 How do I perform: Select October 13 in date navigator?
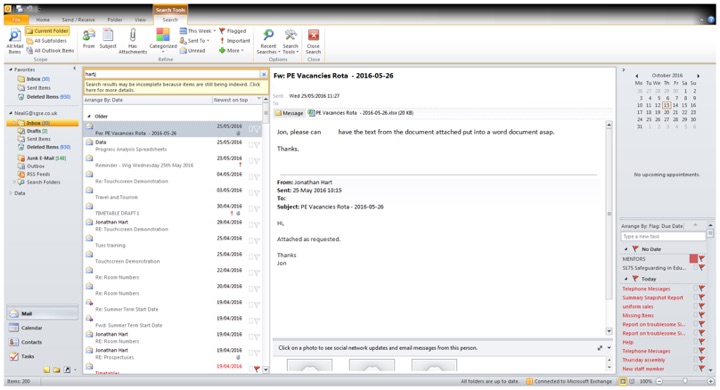(666, 105)
